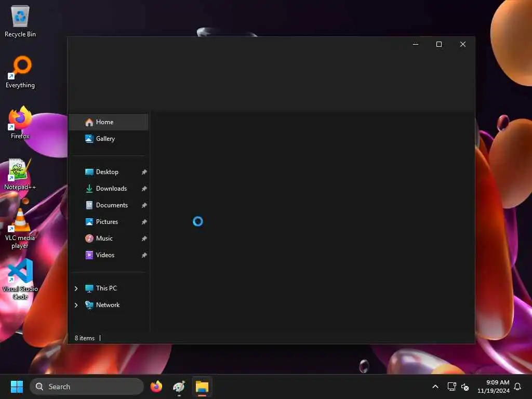Maximize the File Explorer window
This screenshot has height=399, width=532.
point(438,44)
